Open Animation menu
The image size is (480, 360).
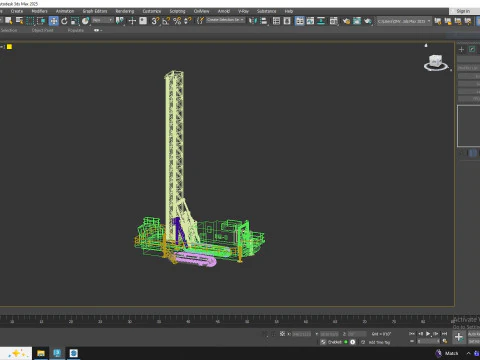point(65,11)
